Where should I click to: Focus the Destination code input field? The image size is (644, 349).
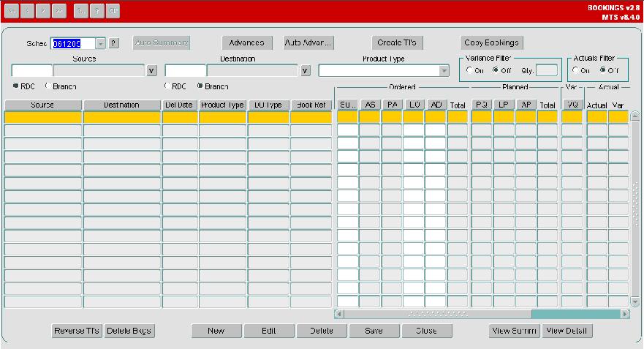point(185,71)
